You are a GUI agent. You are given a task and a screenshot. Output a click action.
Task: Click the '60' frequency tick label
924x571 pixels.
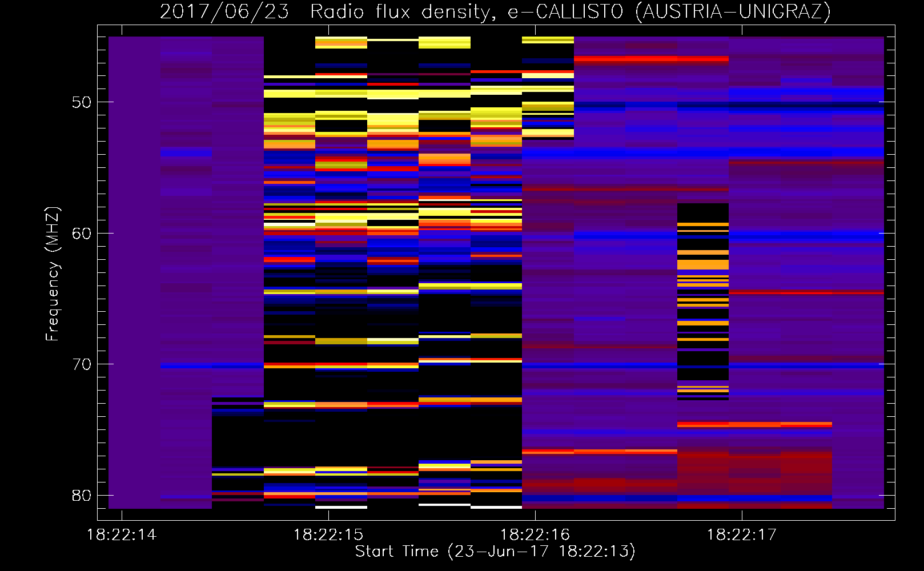pyautogui.click(x=82, y=234)
